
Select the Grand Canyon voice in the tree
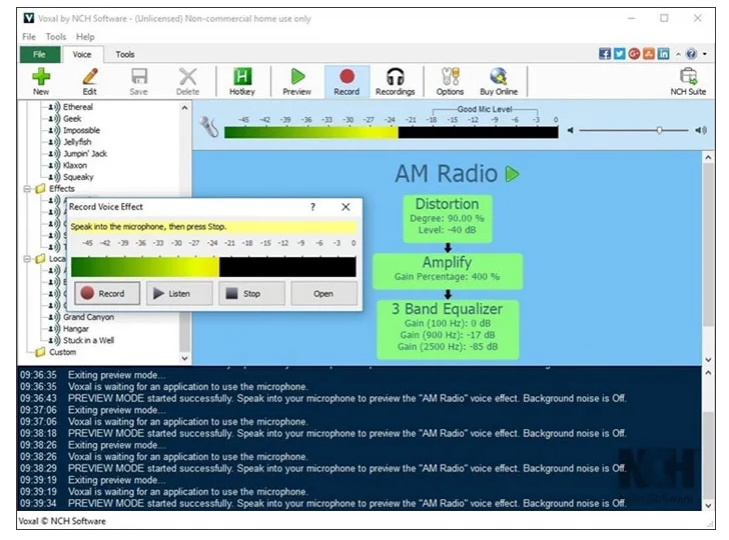pyautogui.click(x=88, y=317)
